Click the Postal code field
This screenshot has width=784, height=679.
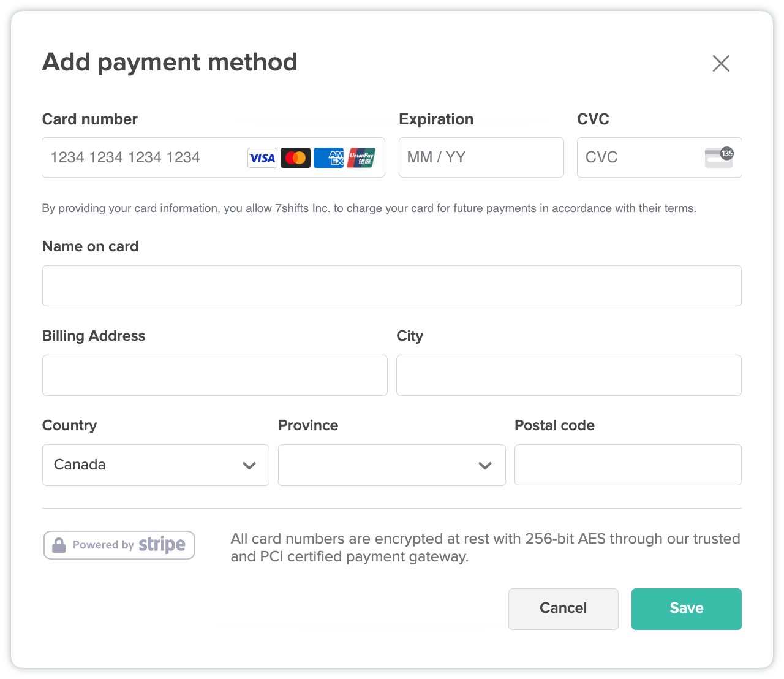(x=627, y=465)
